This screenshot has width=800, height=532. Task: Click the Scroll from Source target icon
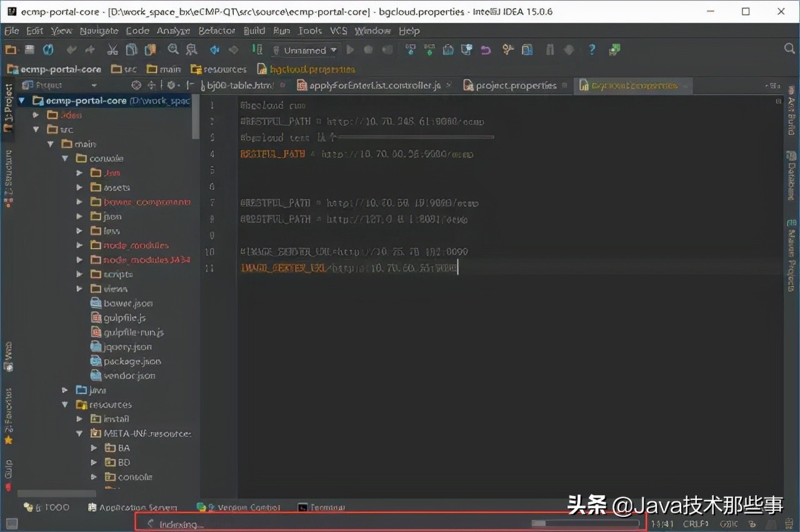[x=136, y=86]
